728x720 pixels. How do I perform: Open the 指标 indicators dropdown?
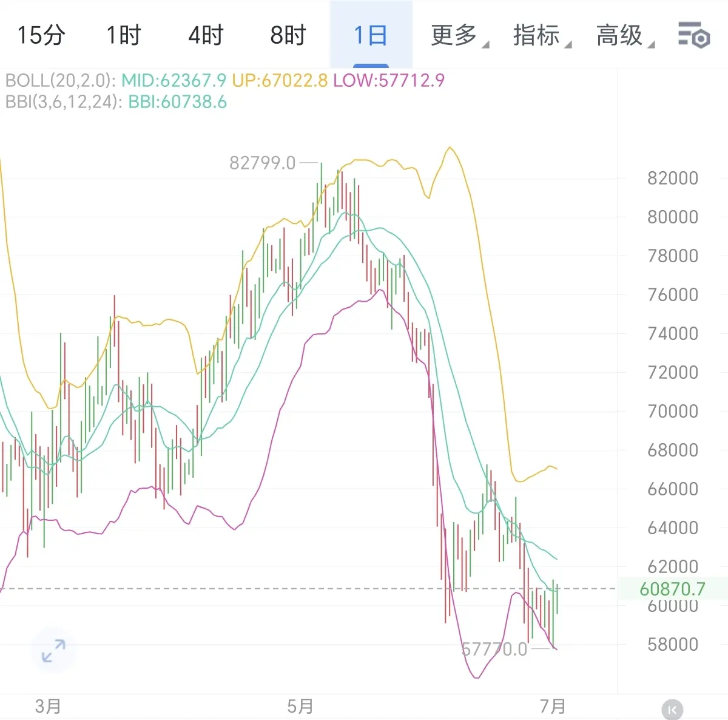[542, 35]
